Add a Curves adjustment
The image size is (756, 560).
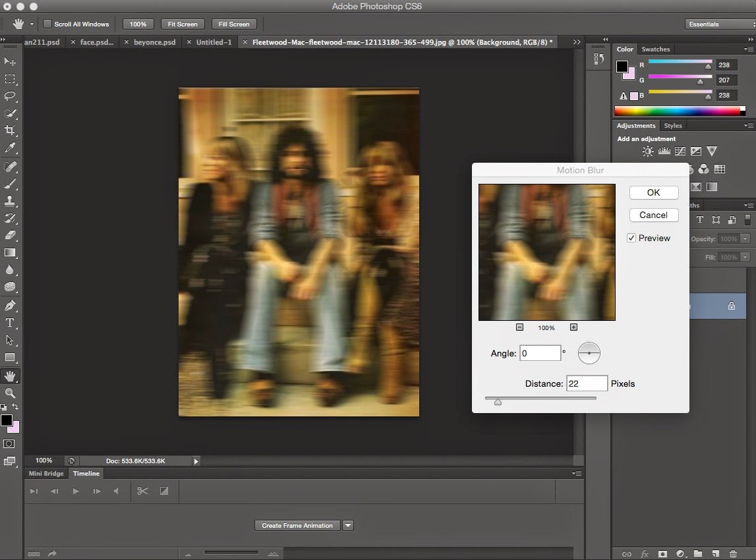point(680,152)
